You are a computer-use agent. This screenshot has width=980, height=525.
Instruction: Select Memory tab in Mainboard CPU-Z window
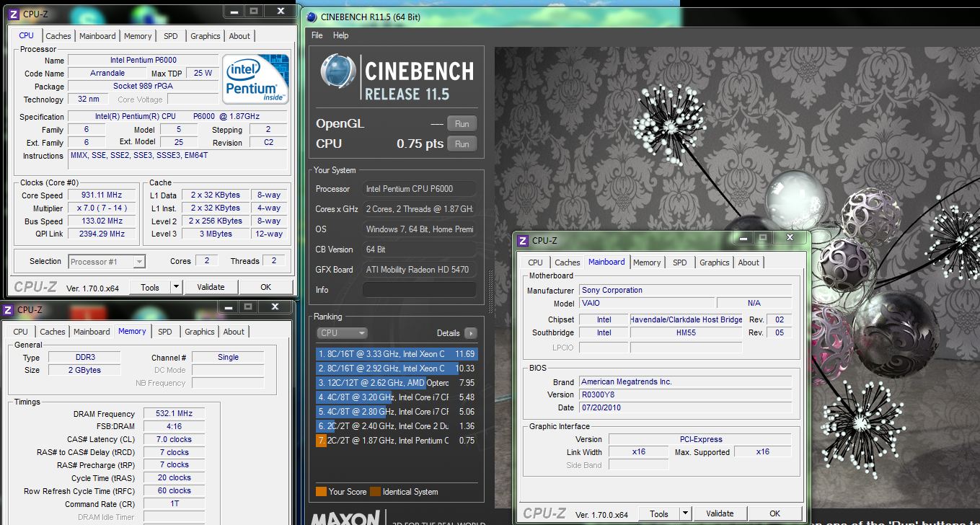[647, 262]
